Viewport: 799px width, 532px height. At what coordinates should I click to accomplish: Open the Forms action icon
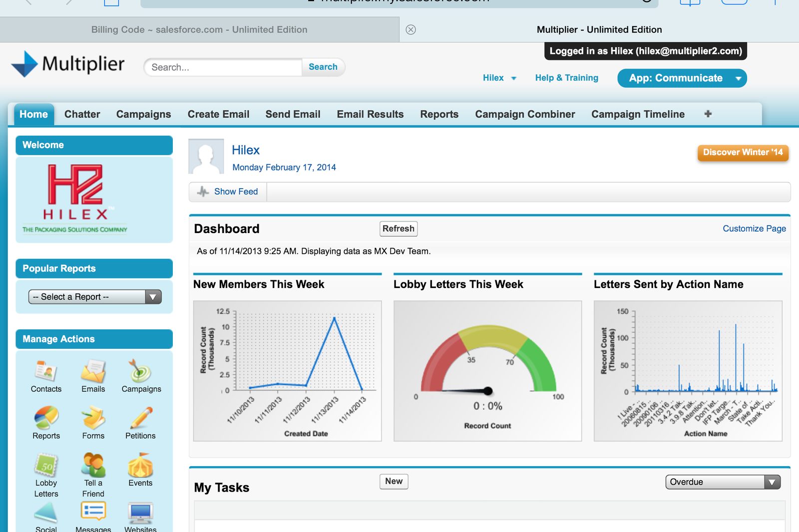(93, 418)
